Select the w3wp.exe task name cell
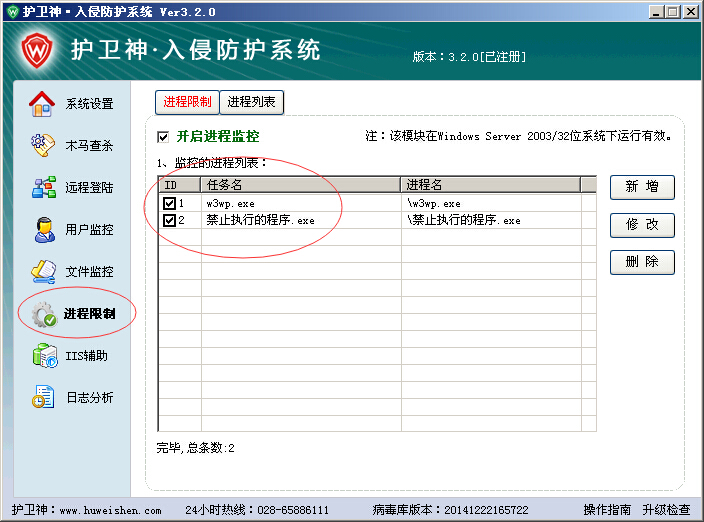704x522 pixels. pyautogui.click(x=301, y=203)
